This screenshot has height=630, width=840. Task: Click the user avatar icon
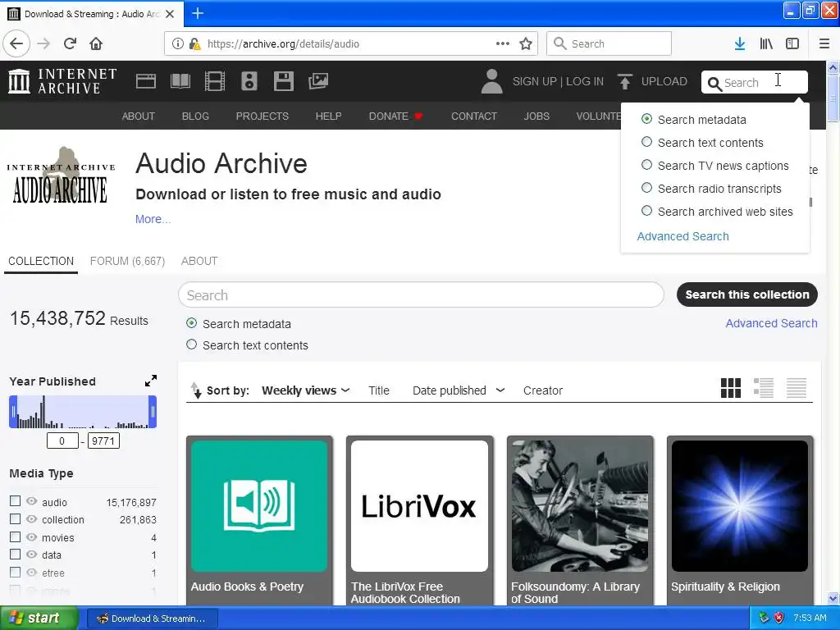(x=492, y=81)
